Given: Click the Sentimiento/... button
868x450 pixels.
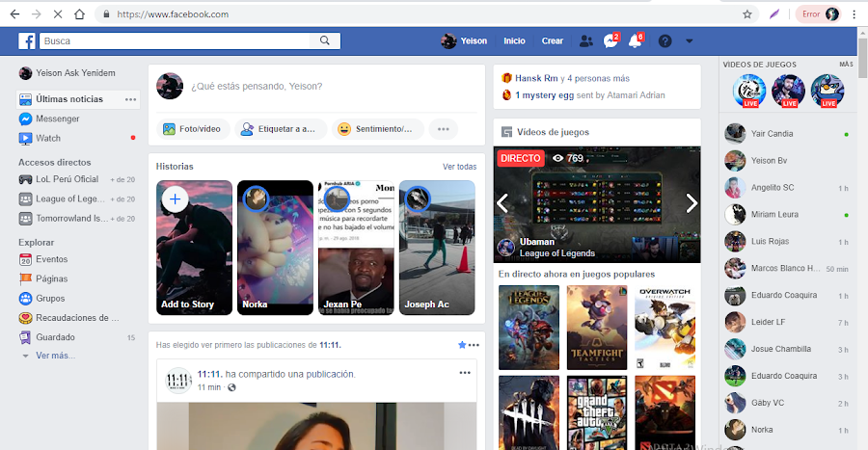Looking at the screenshot, I should click(377, 129).
